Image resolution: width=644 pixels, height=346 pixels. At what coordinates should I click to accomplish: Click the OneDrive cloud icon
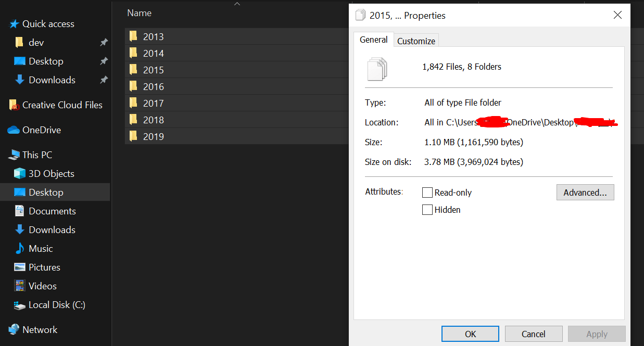(14, 130)
